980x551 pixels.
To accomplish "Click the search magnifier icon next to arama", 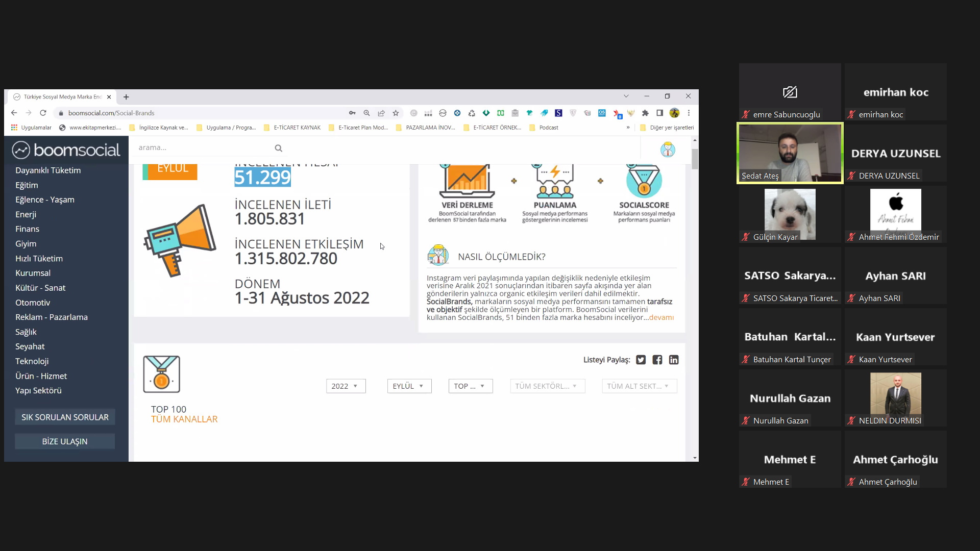I will click(x=279, y=148).
